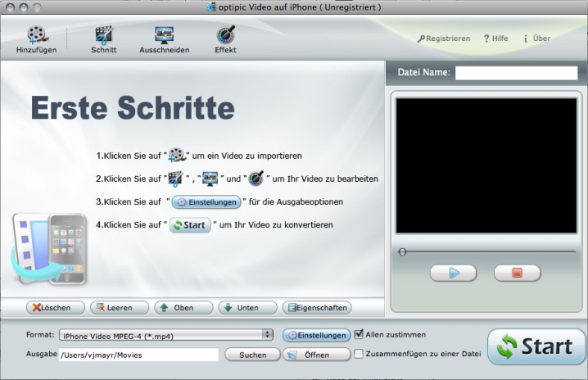The image size is (588, 380).
Task: Open the Schnitt trim tool
Action: coord(104,34)
